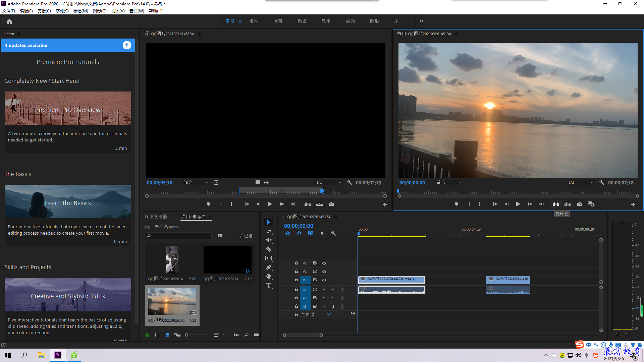Switch project panel to icon view

pos(167,335)
